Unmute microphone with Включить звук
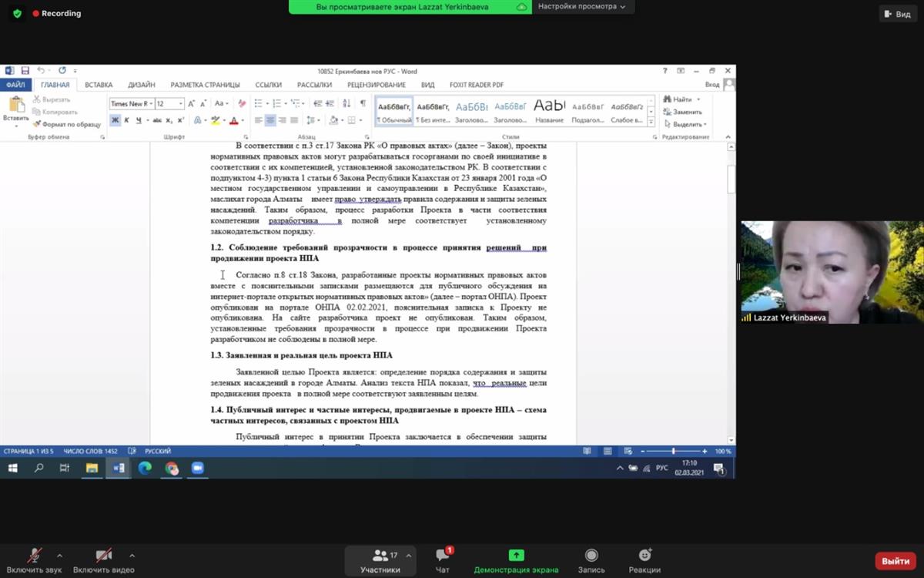 (x=34, y=556)
